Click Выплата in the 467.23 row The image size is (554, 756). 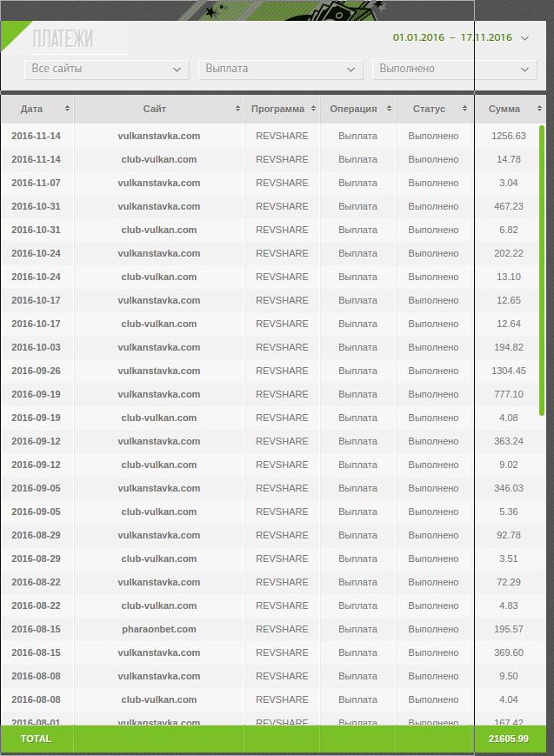tap(357, 206)
